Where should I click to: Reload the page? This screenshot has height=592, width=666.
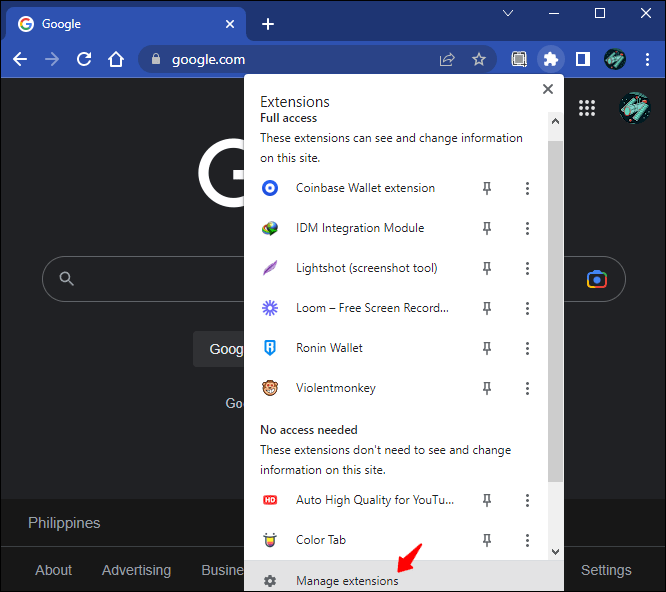pyautogui.click(x=84, y=59)
